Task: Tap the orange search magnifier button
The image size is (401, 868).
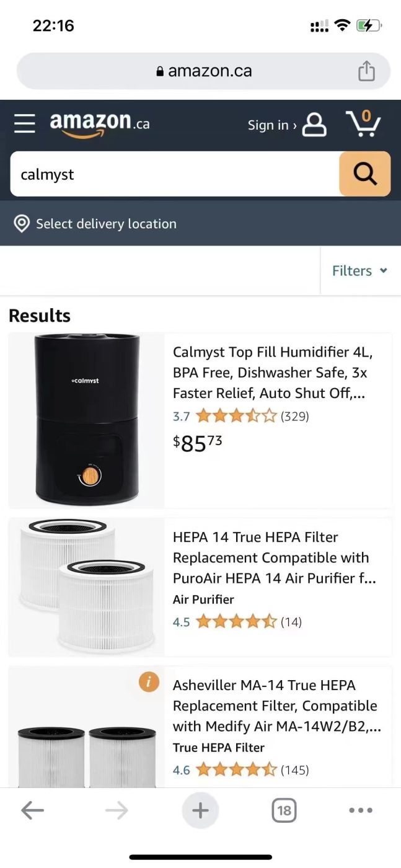Action: (x=365, y=174)
